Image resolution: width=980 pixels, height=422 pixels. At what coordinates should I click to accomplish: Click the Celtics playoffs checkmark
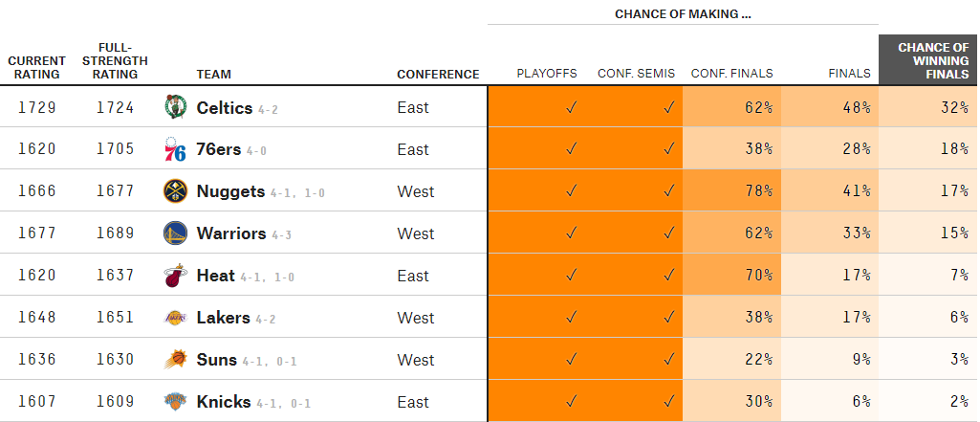pyautogui.click(x=571, y=107)
